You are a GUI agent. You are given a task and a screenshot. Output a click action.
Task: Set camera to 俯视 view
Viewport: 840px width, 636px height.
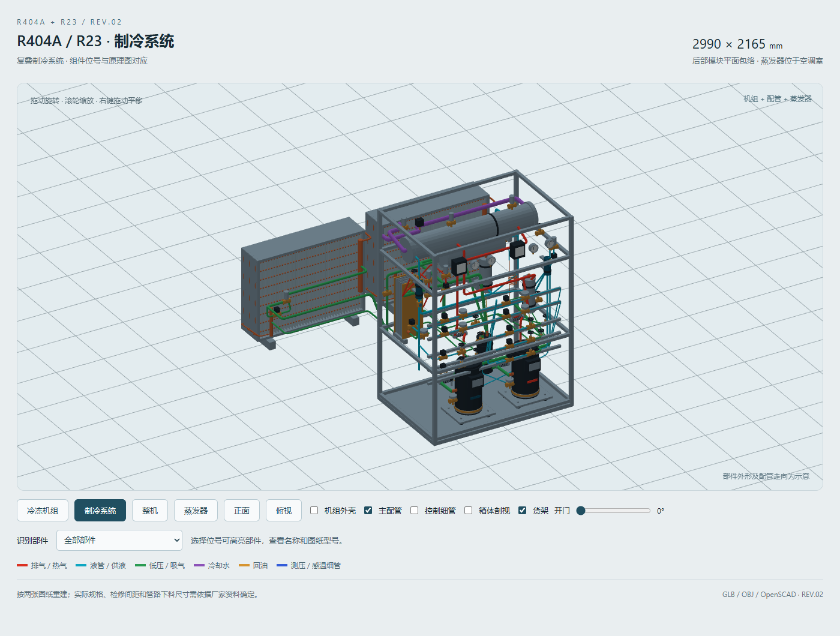(x=284, y=511)
